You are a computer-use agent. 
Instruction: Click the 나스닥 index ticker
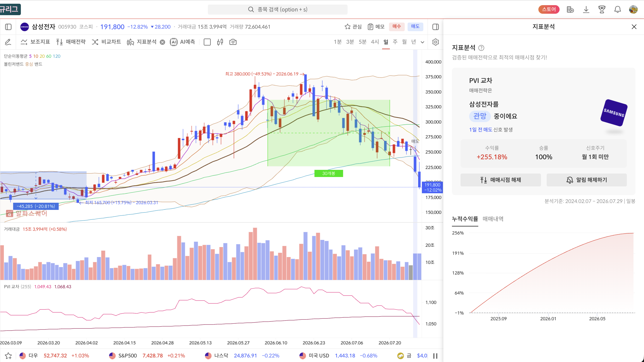pyautogui.click(x=242, y=356)
